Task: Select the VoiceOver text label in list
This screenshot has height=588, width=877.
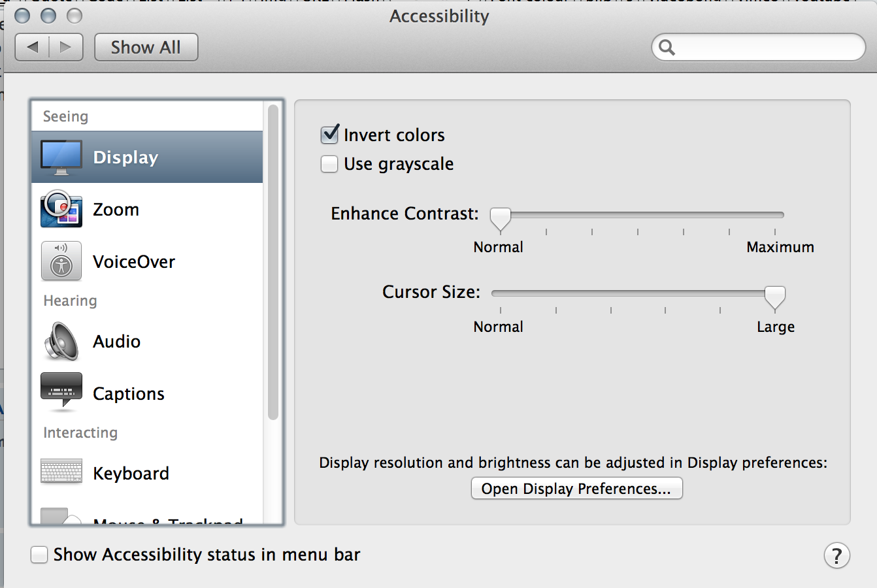Action: (134, 261)
